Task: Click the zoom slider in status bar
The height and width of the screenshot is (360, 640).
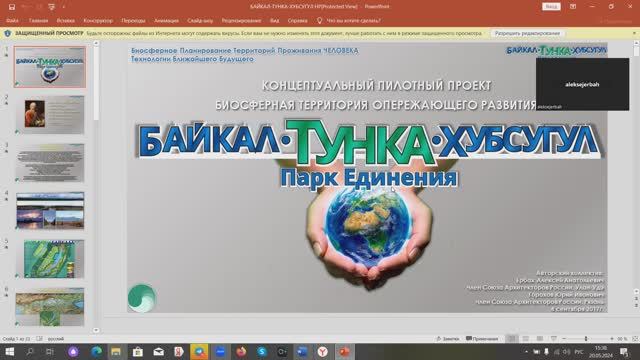Action: pos(586,339)
